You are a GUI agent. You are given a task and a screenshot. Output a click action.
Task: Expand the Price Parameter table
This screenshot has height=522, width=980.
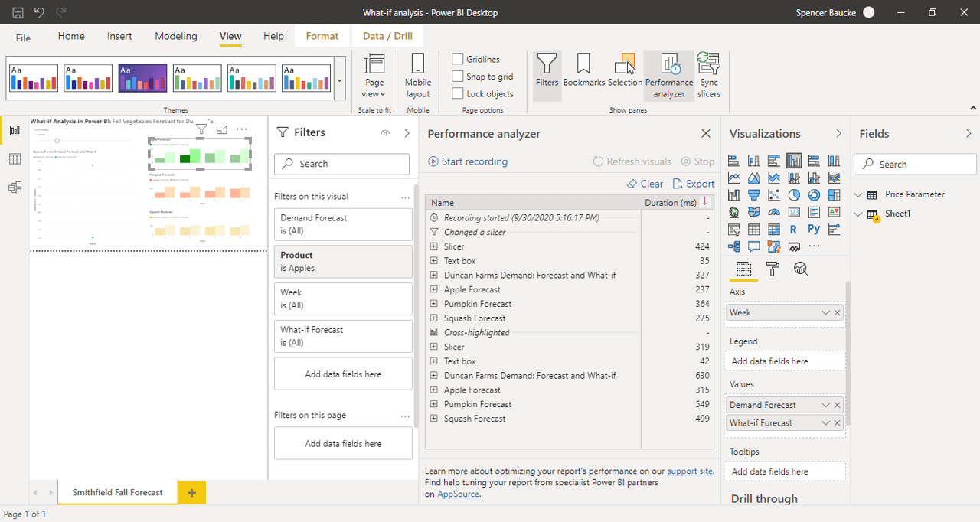point(857,194)
